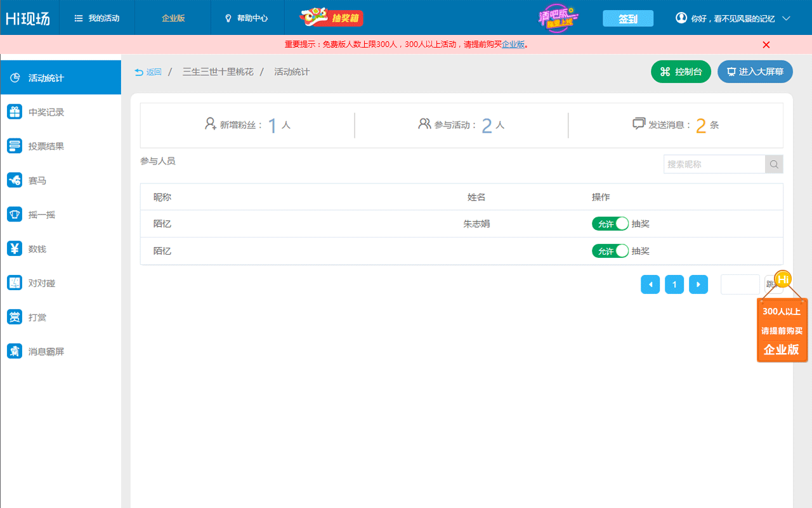Open the 中奖记录 sidebar item
The image size is (812, 508).
pyautogui.click(x=61, y=112)
